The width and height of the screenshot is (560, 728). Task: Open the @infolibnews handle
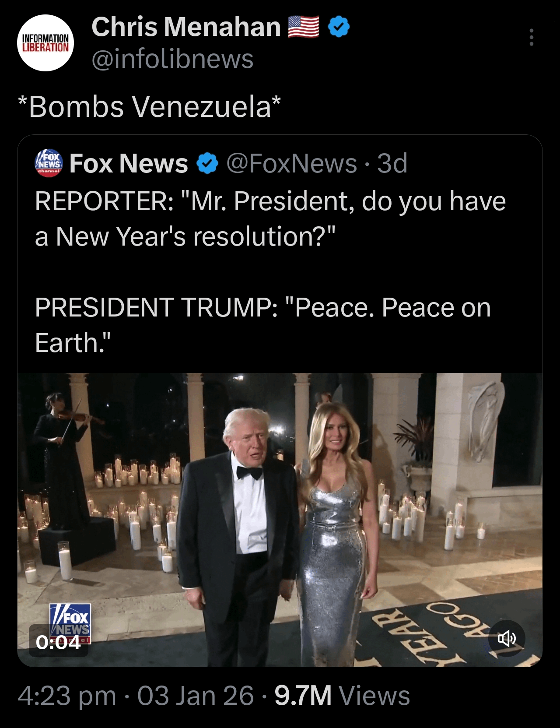point(172,59)
